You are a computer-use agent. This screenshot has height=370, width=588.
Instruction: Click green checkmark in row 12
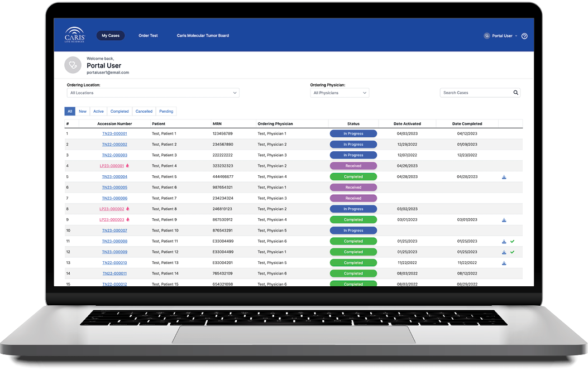click(x=512, y=252)
